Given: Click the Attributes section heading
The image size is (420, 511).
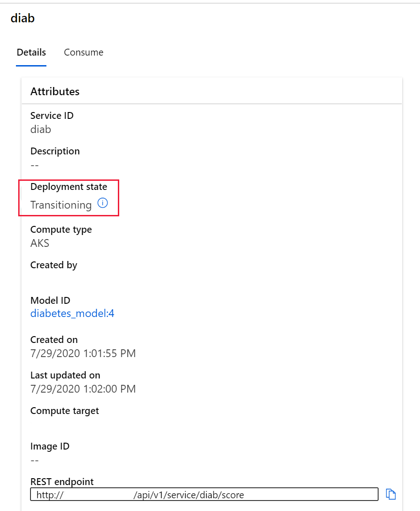Looking at the screenshot, I should (55, 92).
